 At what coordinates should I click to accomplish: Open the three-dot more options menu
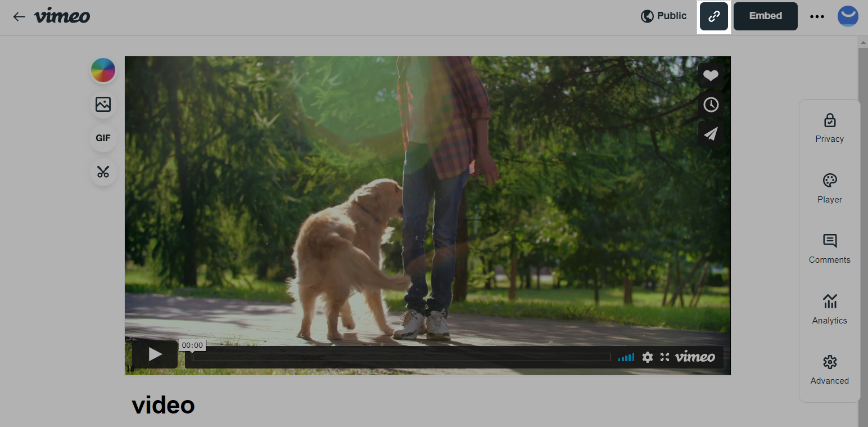[816, 16]
